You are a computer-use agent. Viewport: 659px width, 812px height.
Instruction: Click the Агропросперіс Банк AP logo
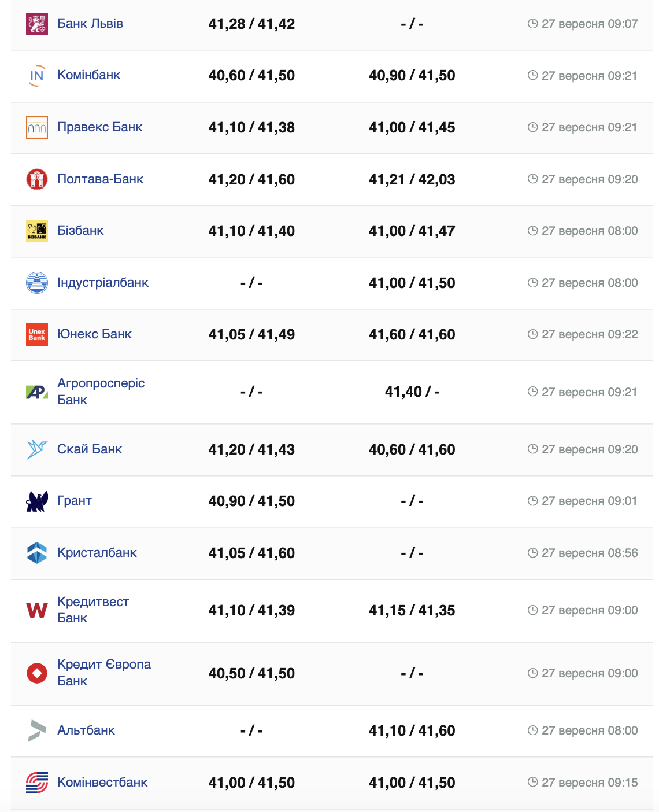37,392
